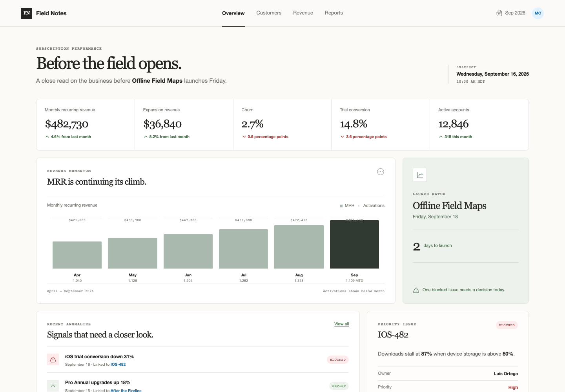565x392 pixels.
Task: Open the calendar icon beside Sep 2026
Action: pyautogui.click(x=499, y=13)
